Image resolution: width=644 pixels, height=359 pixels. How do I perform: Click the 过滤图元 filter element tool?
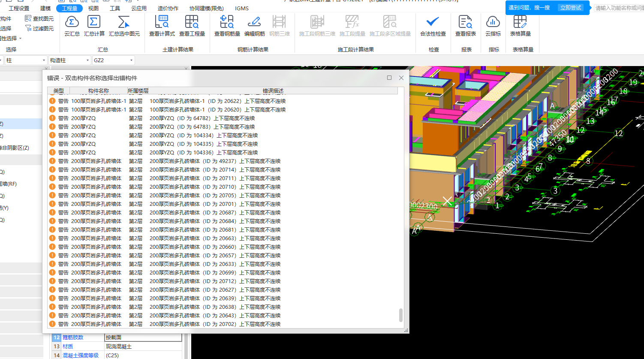pos(39,28)
